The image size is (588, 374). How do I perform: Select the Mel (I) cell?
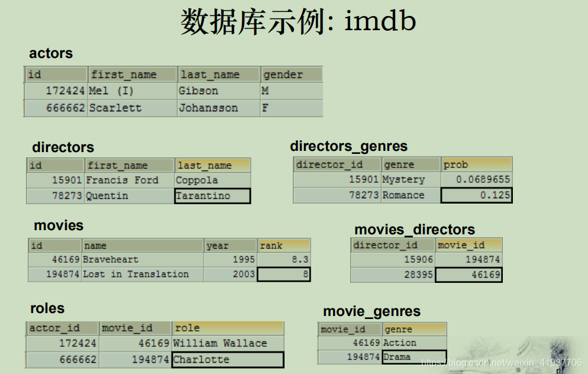point(133,91)
